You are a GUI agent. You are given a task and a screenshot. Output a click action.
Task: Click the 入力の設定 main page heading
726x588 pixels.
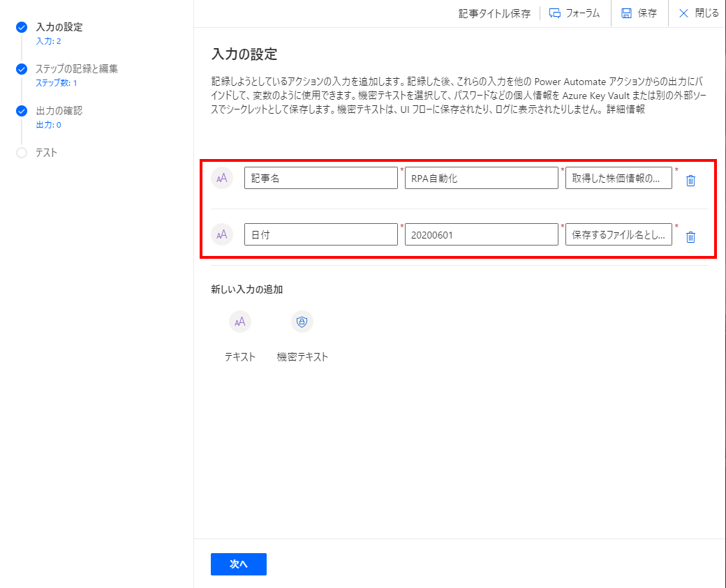click(244, 54)
